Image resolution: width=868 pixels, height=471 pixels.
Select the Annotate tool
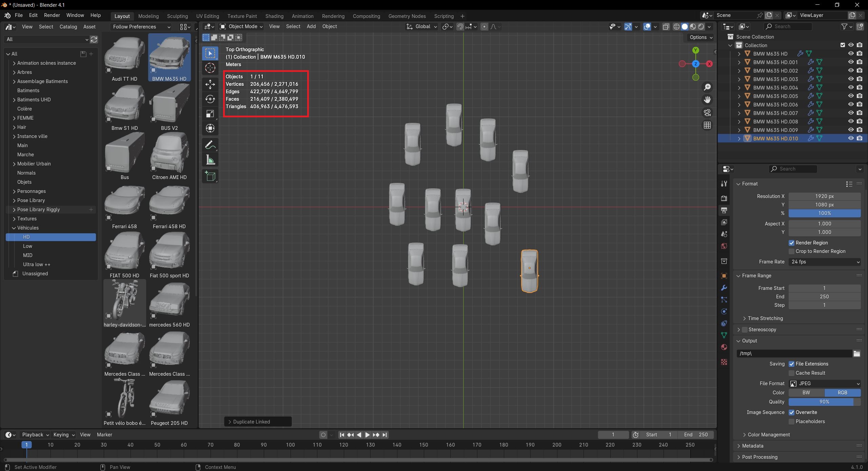click(x=210, y=145)
